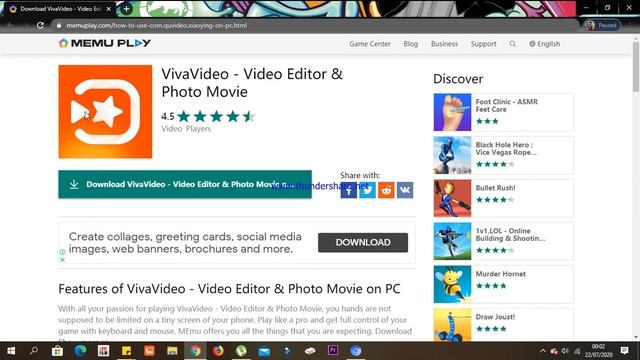Open Microsoft Edge from taskbar
This screenshot has height=360, width=640.
[80, 351]
